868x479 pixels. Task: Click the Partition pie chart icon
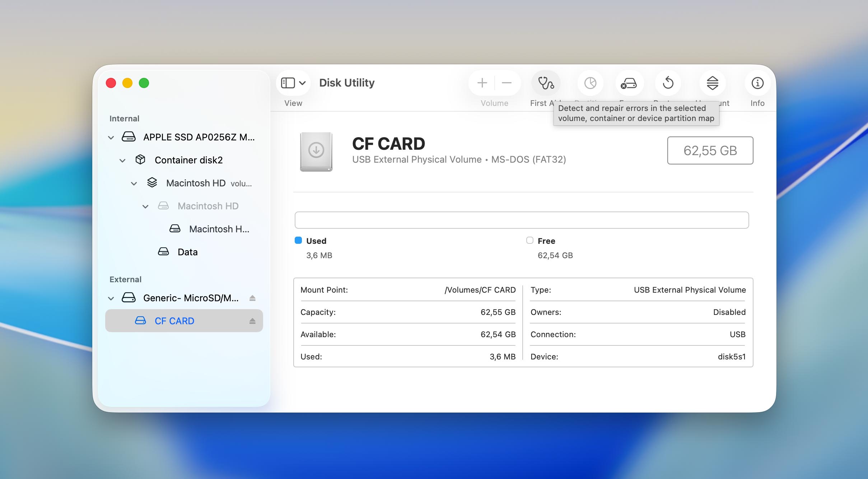[590, 83]
